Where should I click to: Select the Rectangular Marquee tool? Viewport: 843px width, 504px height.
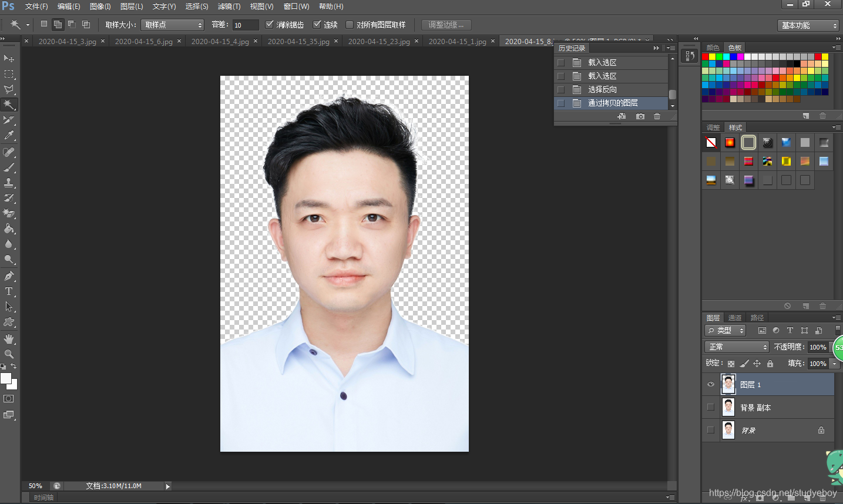tap(9, 74)
